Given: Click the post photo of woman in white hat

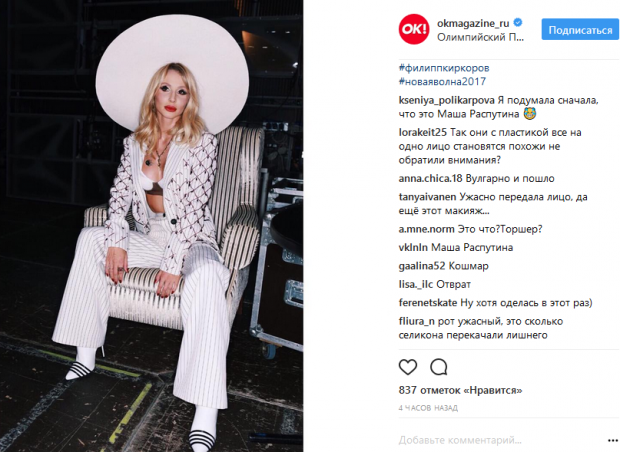Looking at the screenshot, I should (x=151, y=226).
